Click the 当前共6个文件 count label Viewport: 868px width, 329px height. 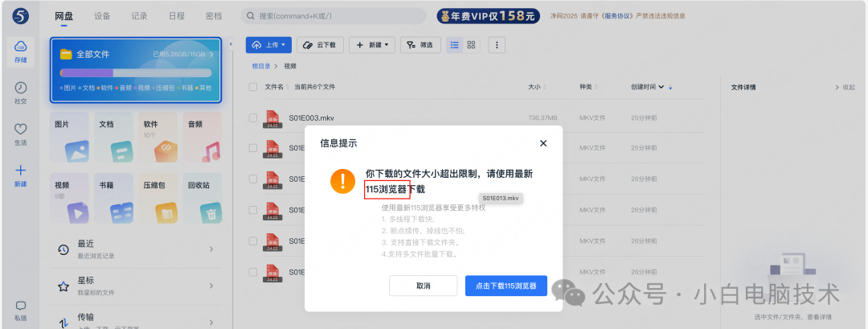point(314,87)
